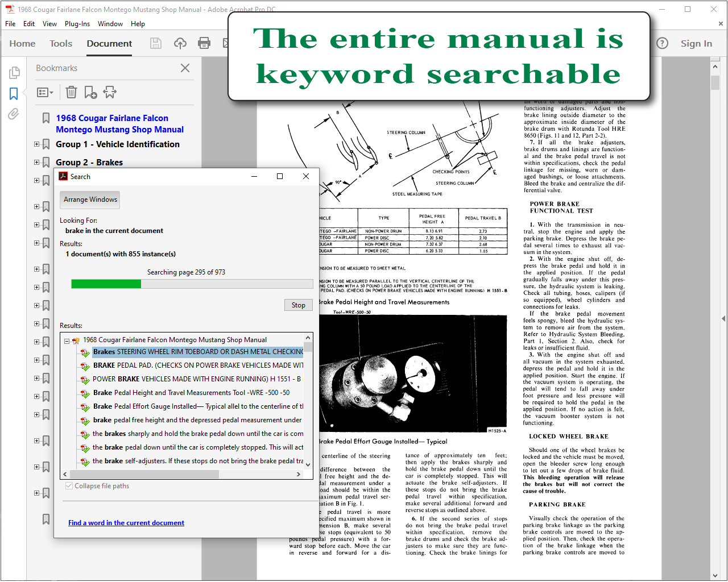Open the Plug-Ins menu
This screenshot has width=728, height=582.
pyautogui.click(x=77, y=24)
